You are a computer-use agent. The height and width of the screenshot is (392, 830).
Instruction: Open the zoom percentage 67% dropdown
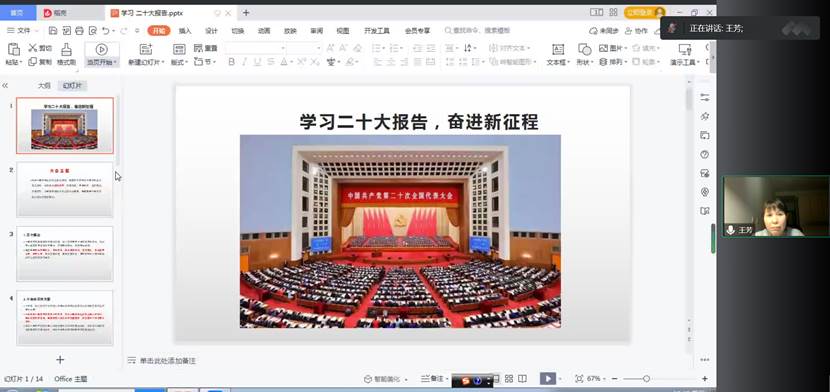(596, 379)
